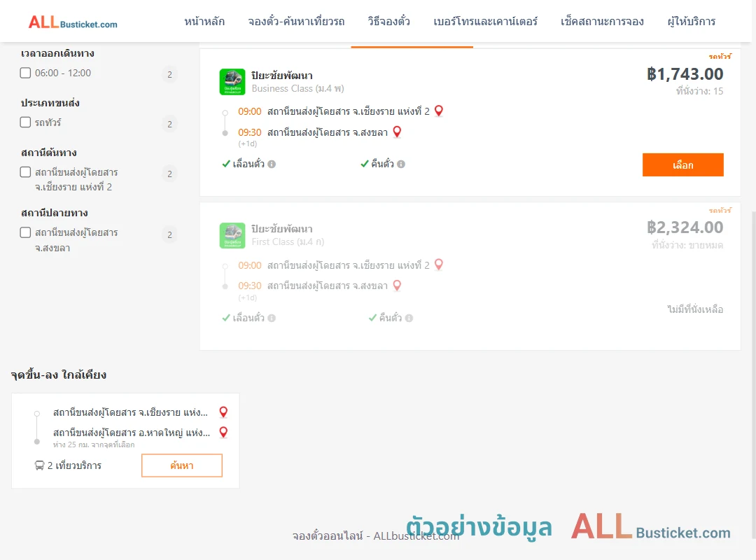Screen dimensions: 756x560
Task: Click map pin for 09:30 สงขลา on Business Class
Action: click(398, 132)
